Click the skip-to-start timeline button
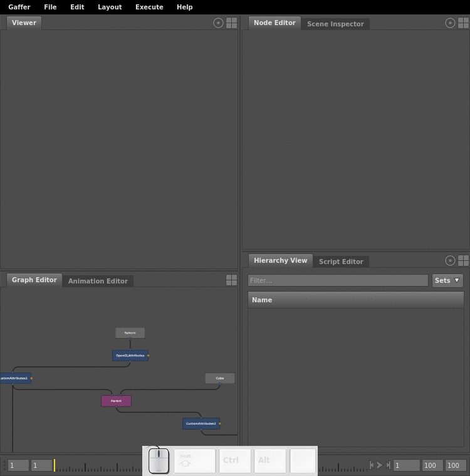This screenshot has height=476, width=470. (x=372, y=465)
